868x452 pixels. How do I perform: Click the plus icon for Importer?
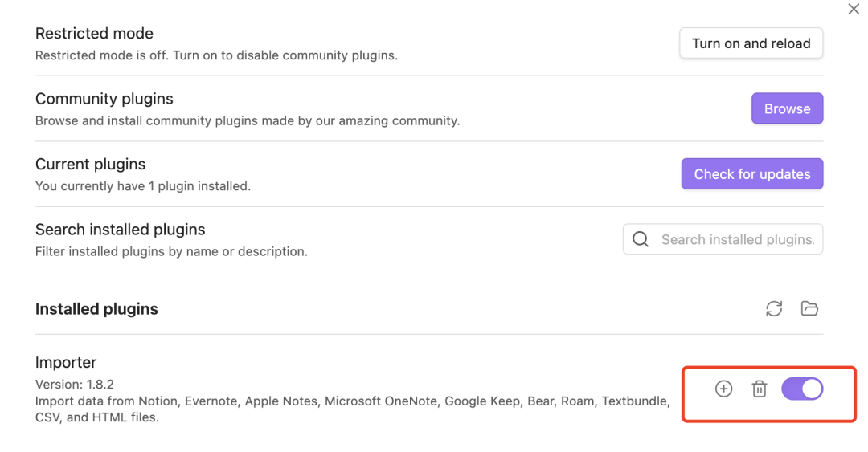(x=723, y=389)
